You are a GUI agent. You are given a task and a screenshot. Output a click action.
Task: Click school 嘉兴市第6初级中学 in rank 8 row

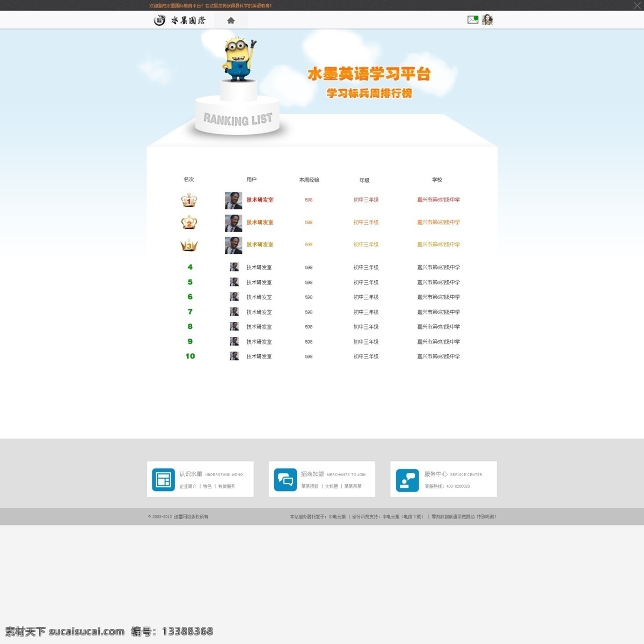click(x=438, y=327)
